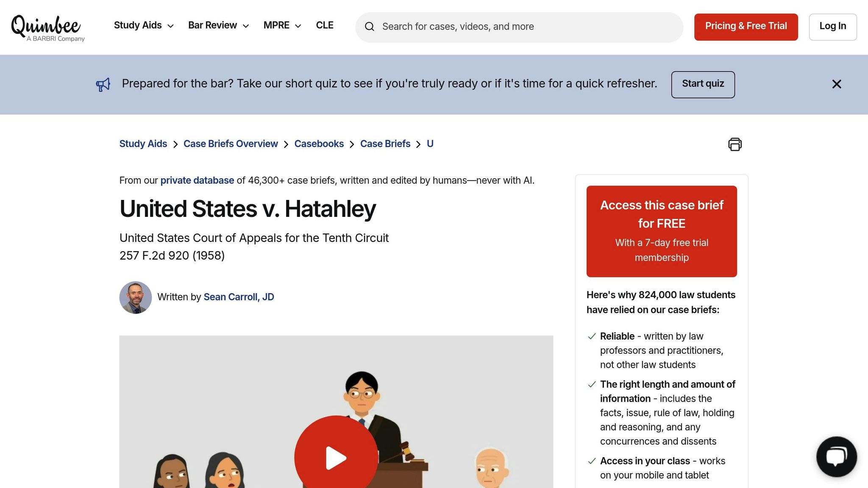Open the Quimbee logo home link
The image size is (868, 488).
(x=48, y=28)
